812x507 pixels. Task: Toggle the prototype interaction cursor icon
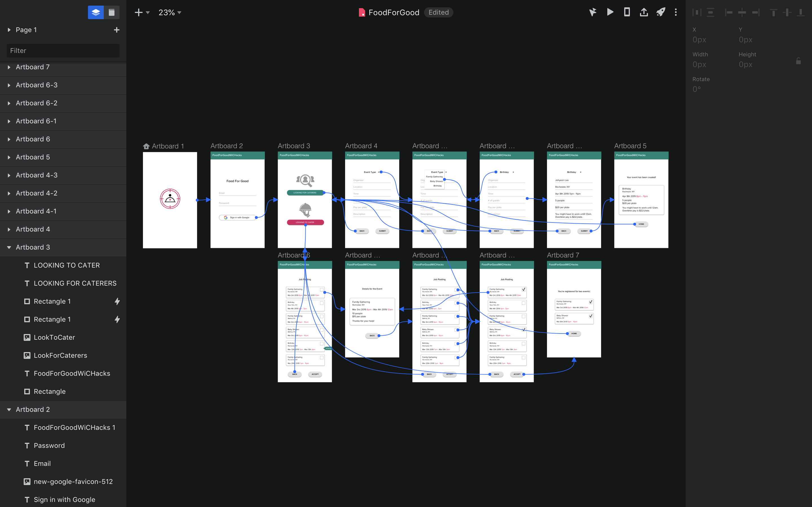pyautogui.click(x=593, y=12)
